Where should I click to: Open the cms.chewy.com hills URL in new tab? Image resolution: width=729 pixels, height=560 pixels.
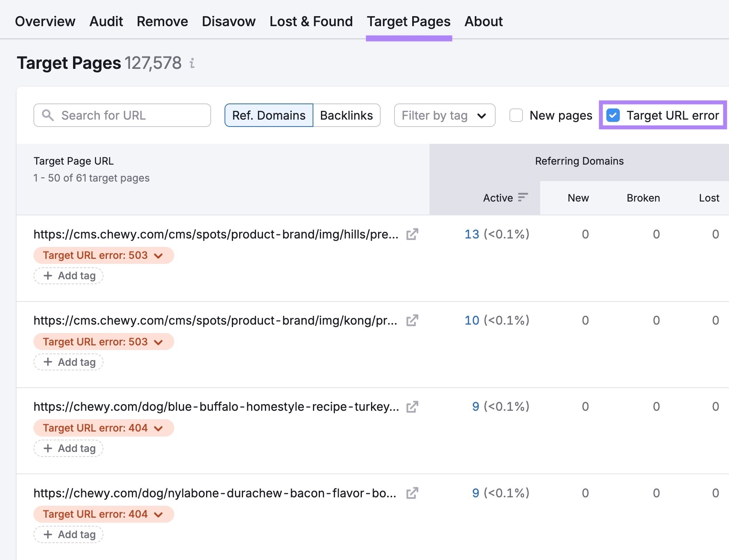tap(412, 234)
